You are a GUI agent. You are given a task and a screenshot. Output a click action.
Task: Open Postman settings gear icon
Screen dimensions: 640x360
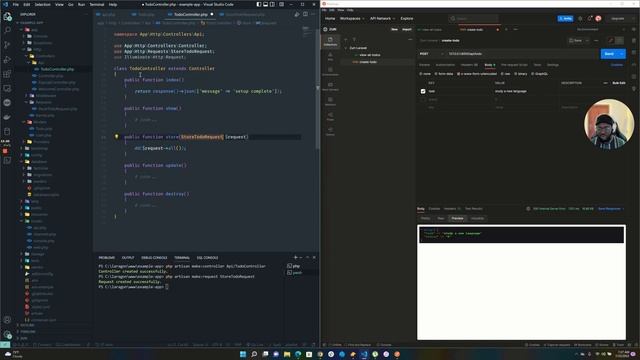pos(580,18)
